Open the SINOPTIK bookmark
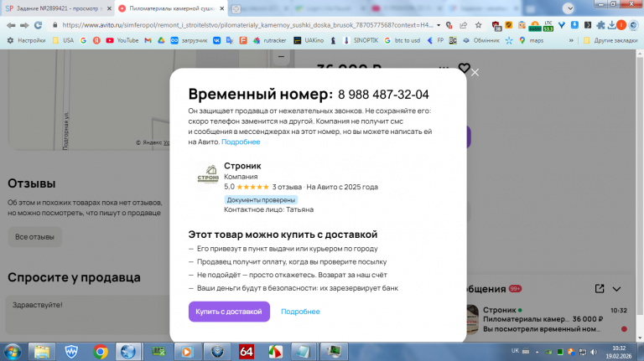The width and height of the screenshot is (644, 361). coord(361,40)
